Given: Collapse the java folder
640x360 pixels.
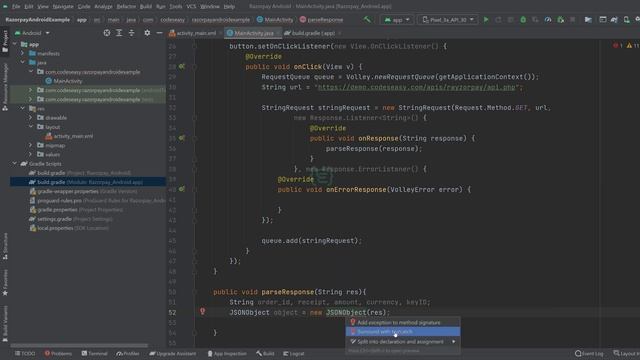Looking at the screenshot, I should tap(22, 62).
